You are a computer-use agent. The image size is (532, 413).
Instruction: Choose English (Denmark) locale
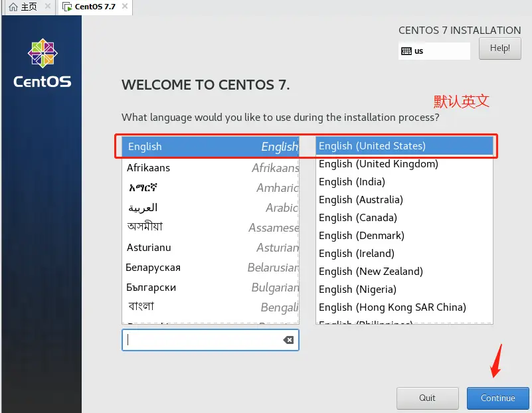click(x=404, y=236)
